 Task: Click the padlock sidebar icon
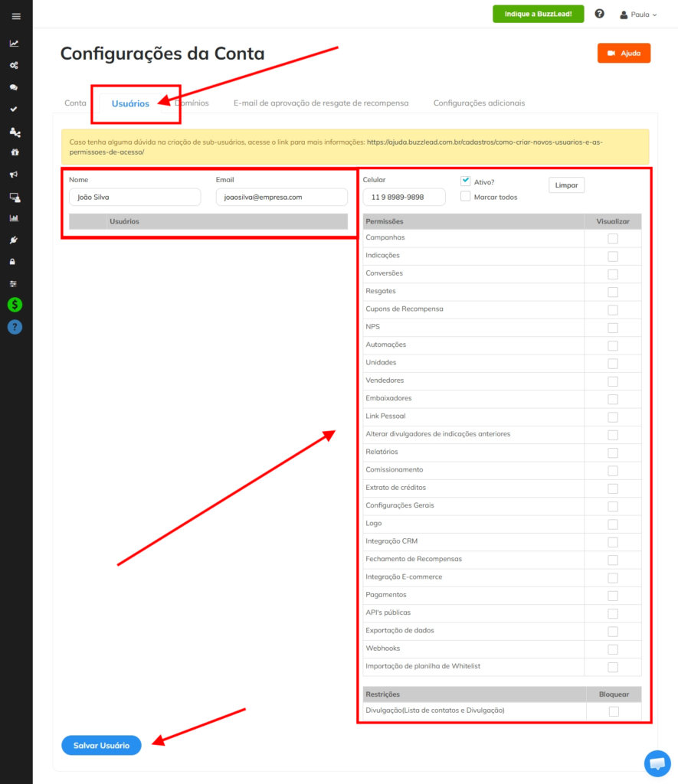click(x=13, y=262)
